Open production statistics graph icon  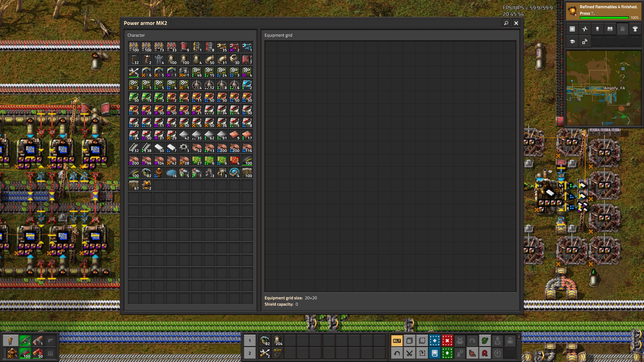585,29
